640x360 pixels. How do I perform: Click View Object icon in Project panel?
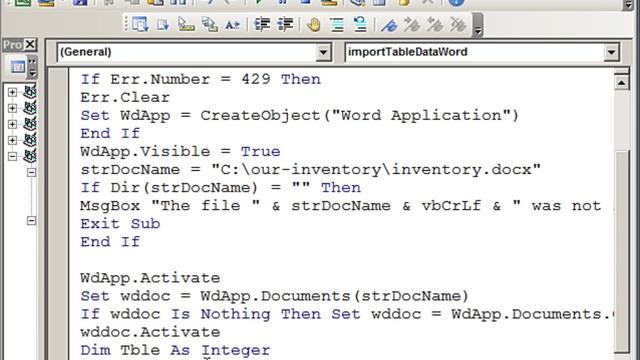[x=18, y=67]
